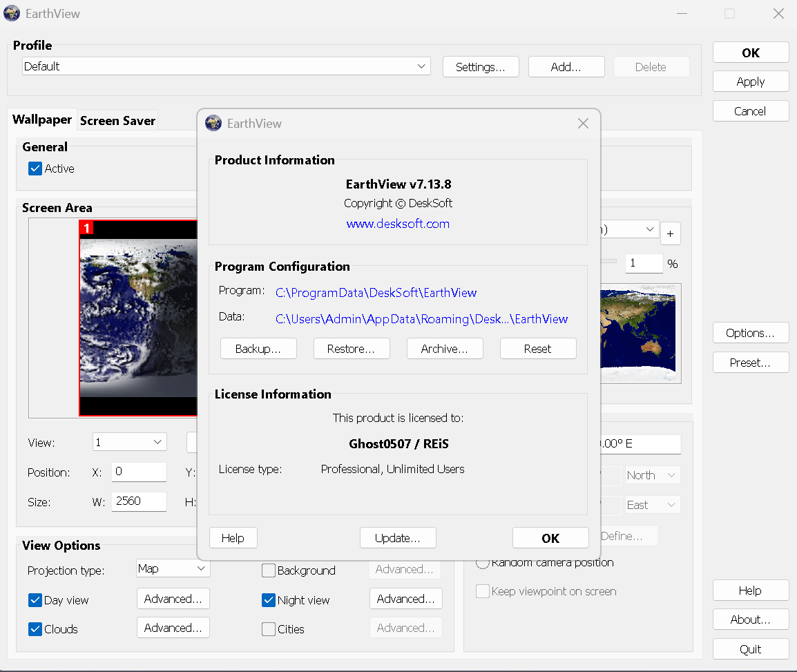This screenshot has width=797, height=672.
Task: Click the Restore... button
Action: [x=352, y=349]
